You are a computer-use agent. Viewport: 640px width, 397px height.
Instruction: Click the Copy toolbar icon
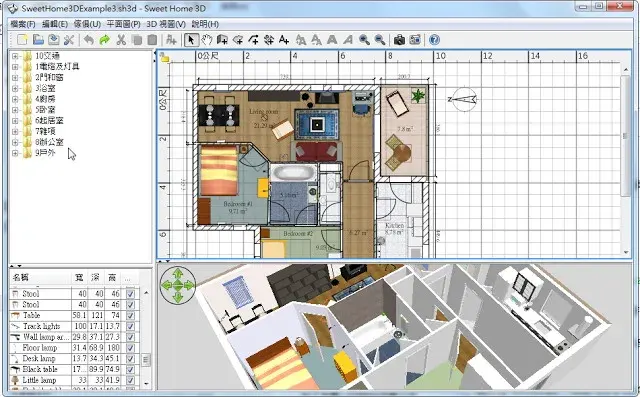click(137, 40)
